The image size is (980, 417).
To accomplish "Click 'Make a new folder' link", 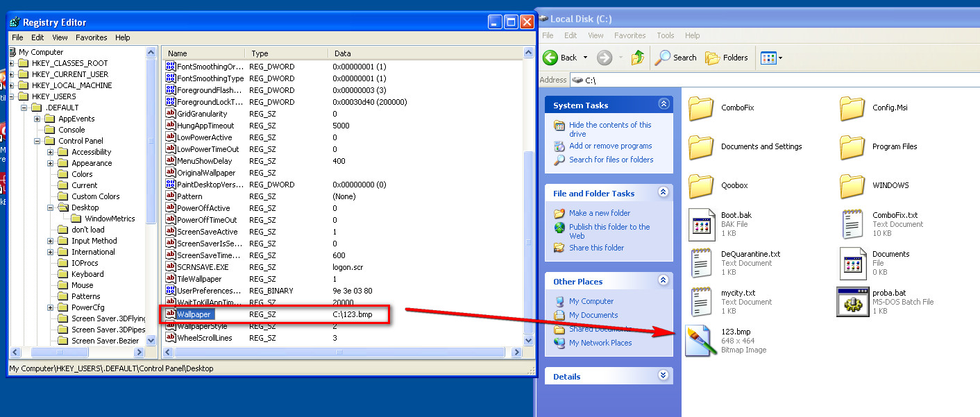I will tap(600, 213).
